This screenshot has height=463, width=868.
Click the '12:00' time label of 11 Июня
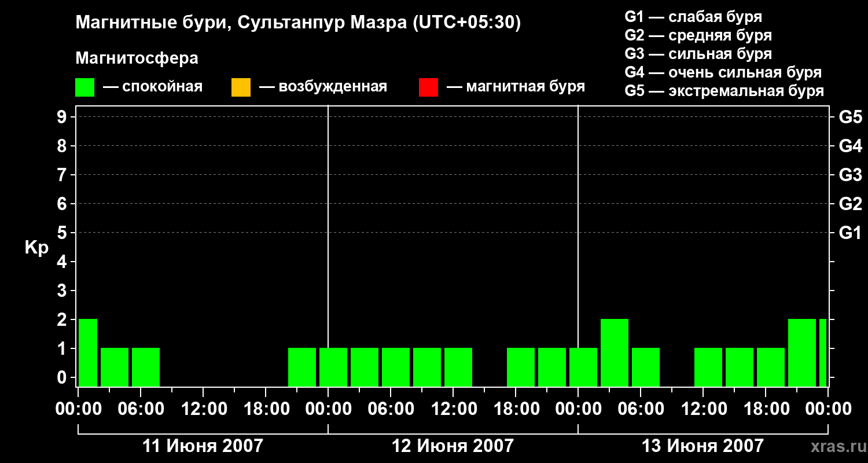tap(203, 409)
